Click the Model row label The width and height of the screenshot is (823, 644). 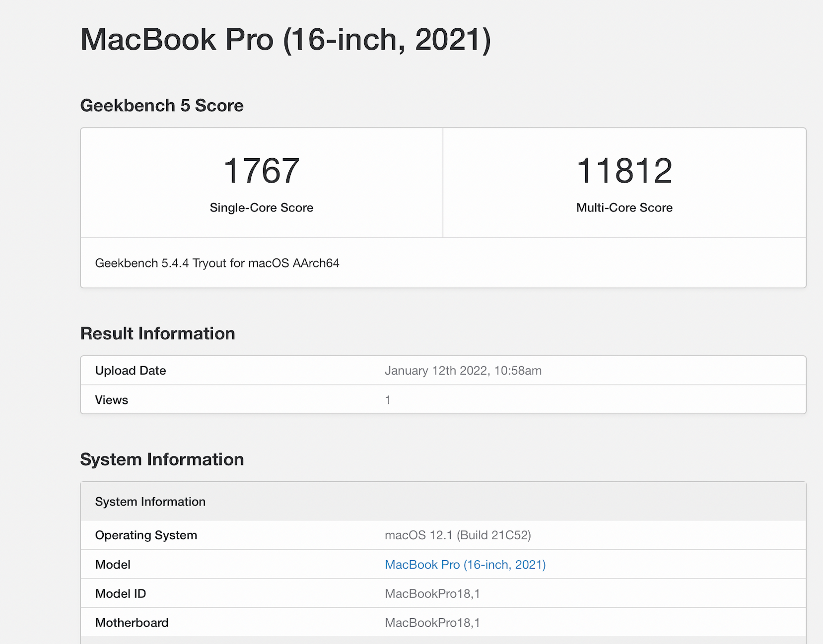pos(113,565)
